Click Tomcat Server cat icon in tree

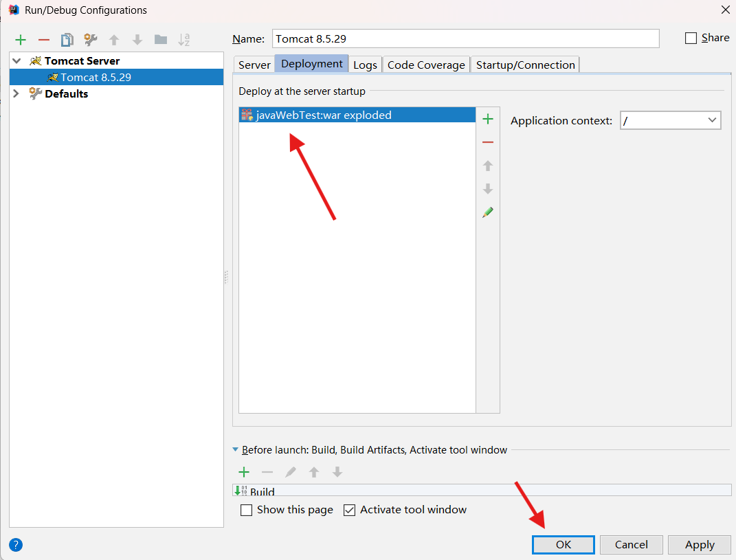click(x=36, y=61)
